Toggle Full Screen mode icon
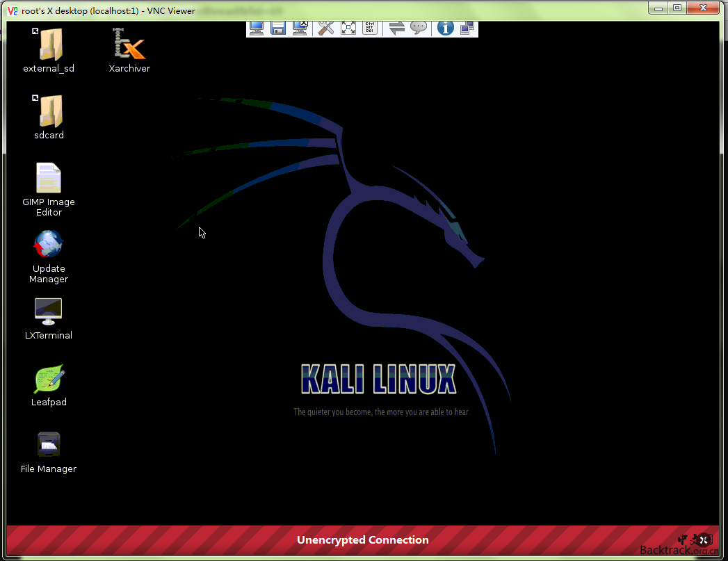The height and width of the screenshot is (561, 728). coord(348,29)
